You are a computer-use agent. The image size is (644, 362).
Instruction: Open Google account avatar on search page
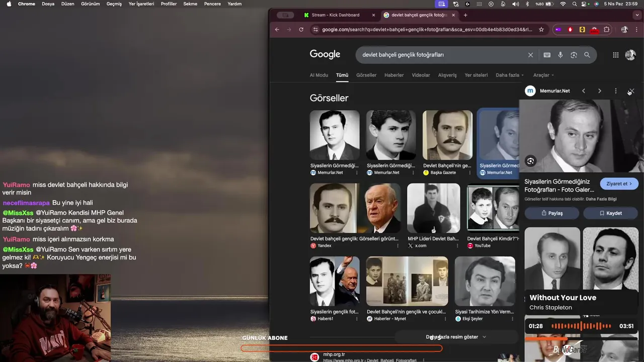click(630, 55)
